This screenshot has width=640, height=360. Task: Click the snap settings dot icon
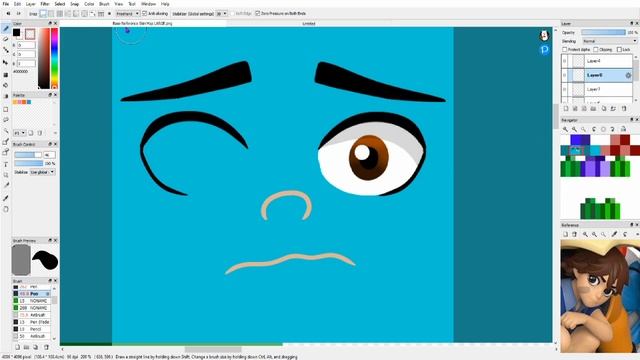109,13
